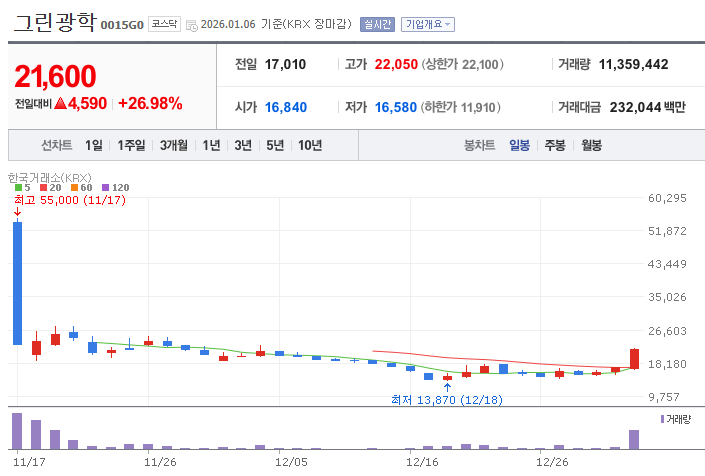The image size is (705, 476).
Task: Click the orange 60-day moving average swatch
Action: pos(75,187)
